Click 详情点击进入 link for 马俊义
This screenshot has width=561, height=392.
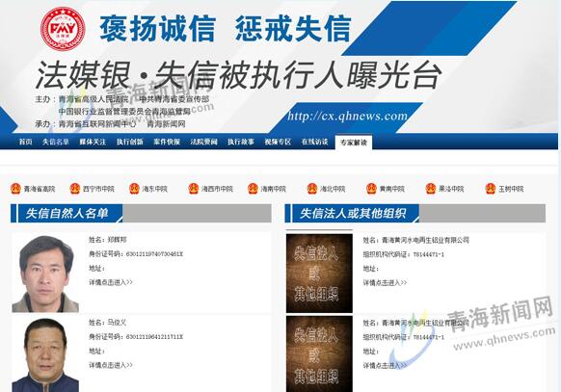[x=111, y=365]
